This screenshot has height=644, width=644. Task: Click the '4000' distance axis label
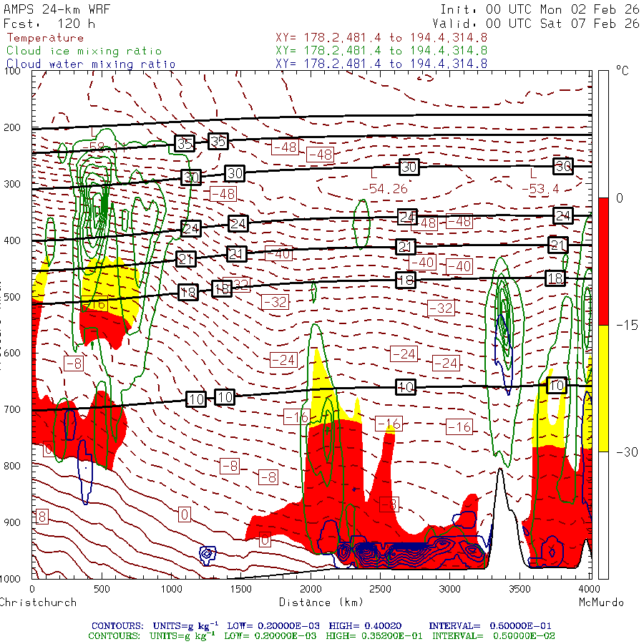tap(589, 589)
